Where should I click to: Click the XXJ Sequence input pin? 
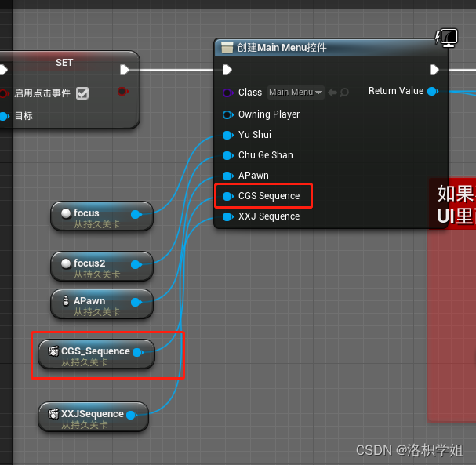click(x=228, y=216)
